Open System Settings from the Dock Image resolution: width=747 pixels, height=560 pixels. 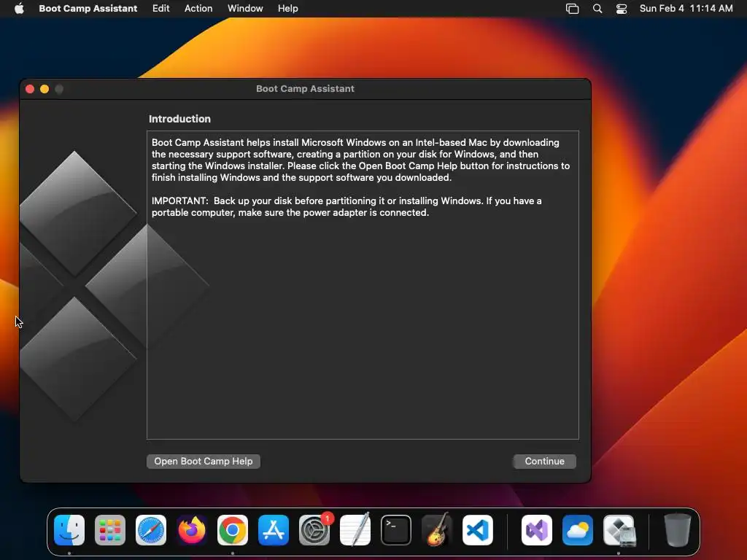314,530
